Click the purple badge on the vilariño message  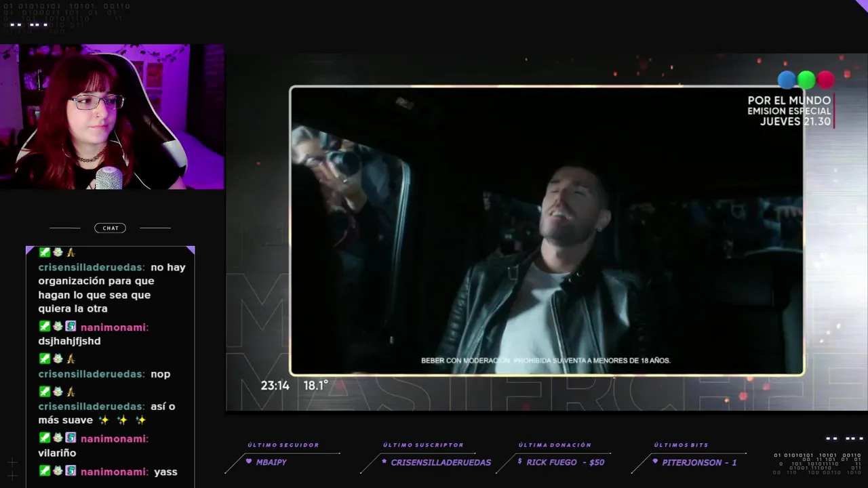tap(71, 437)
